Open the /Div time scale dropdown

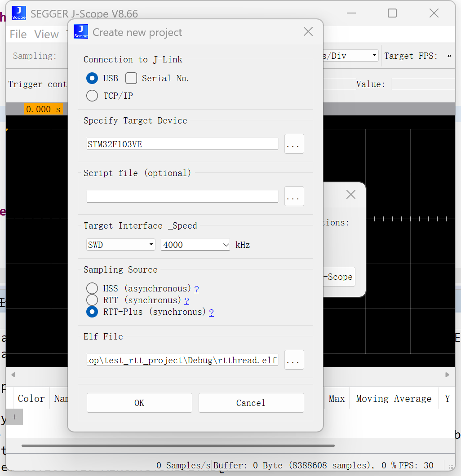tap(351, 56)
